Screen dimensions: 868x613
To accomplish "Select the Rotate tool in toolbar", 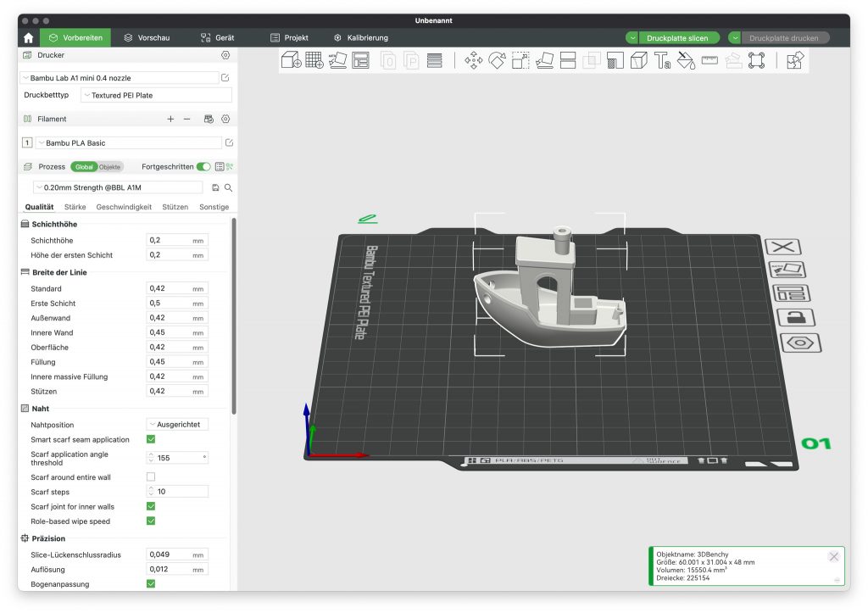I will click(497, 60).
